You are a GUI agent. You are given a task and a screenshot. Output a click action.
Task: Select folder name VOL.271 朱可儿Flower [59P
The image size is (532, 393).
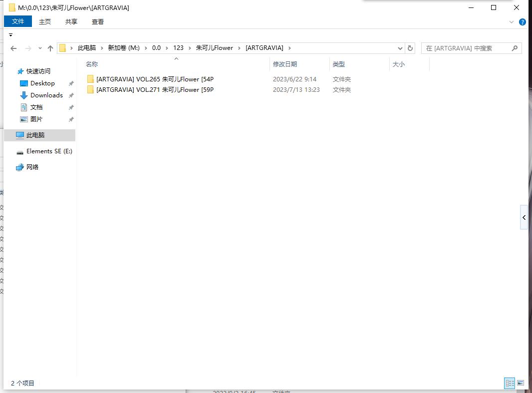click(155, 89)
